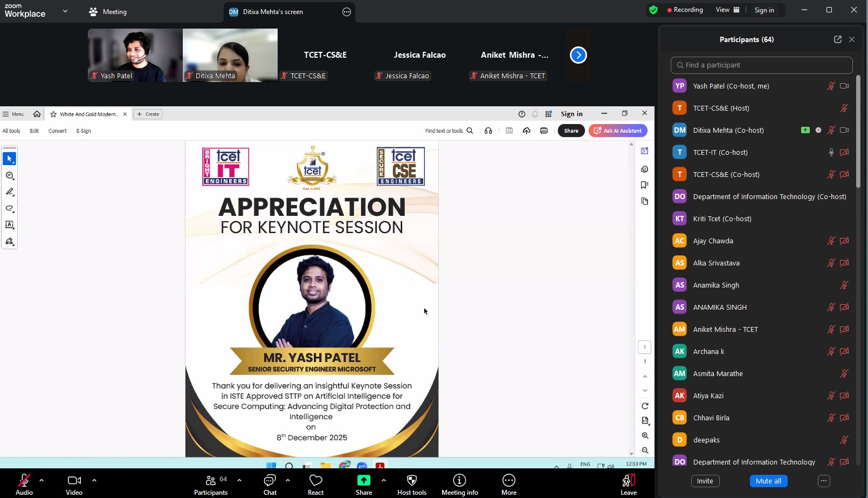This screenshot has width=868, height=498.
Task: Open More options in meeting toolbar
Action: (508, 480)
